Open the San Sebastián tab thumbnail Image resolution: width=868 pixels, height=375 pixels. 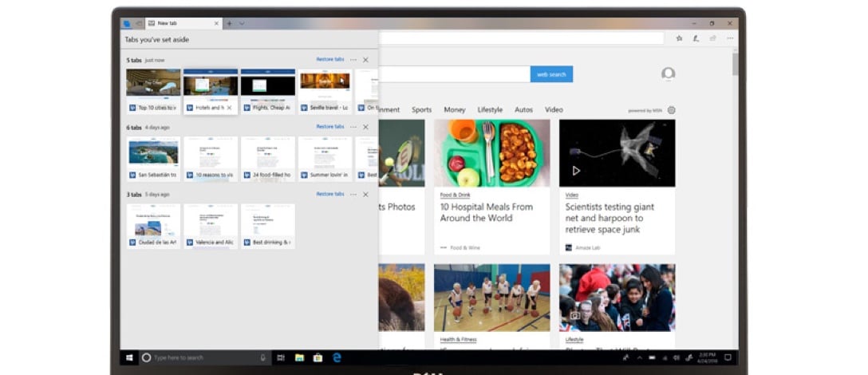click(153, 159)
